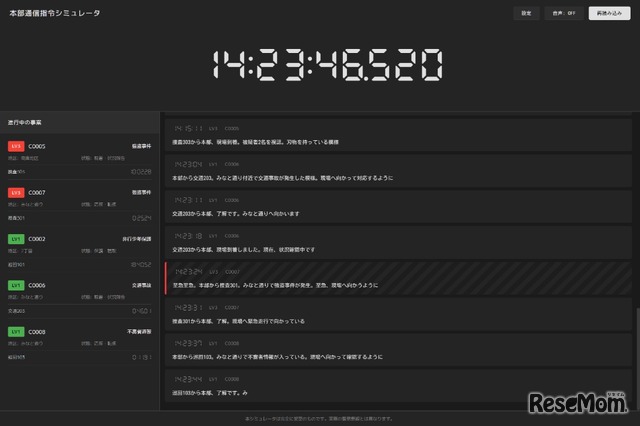Click the red LV3 badge for C0007

[15, 192]
